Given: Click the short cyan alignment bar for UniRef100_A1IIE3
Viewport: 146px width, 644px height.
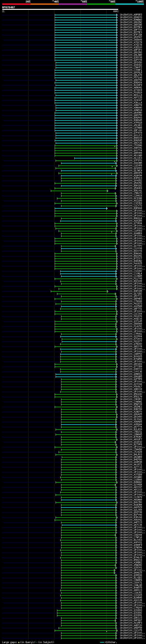Looking at the screenshot, I should (x=96, y=158).
